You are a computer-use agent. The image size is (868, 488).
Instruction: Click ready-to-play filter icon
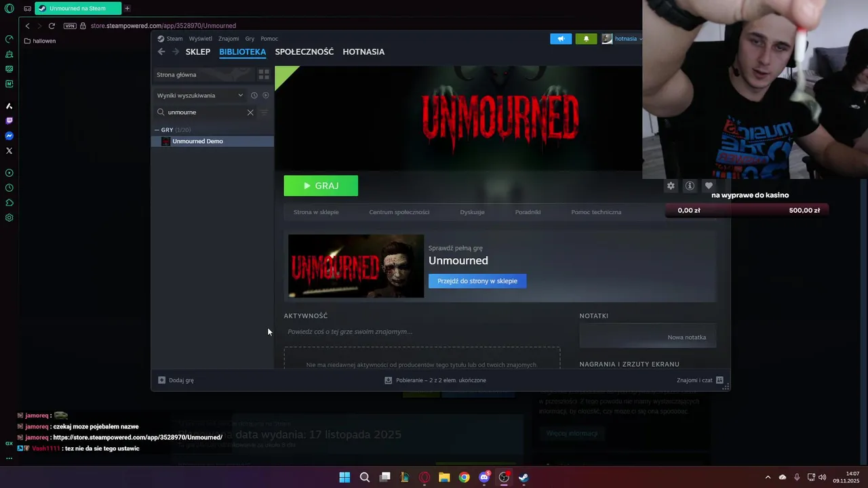(x=266, y=96)
